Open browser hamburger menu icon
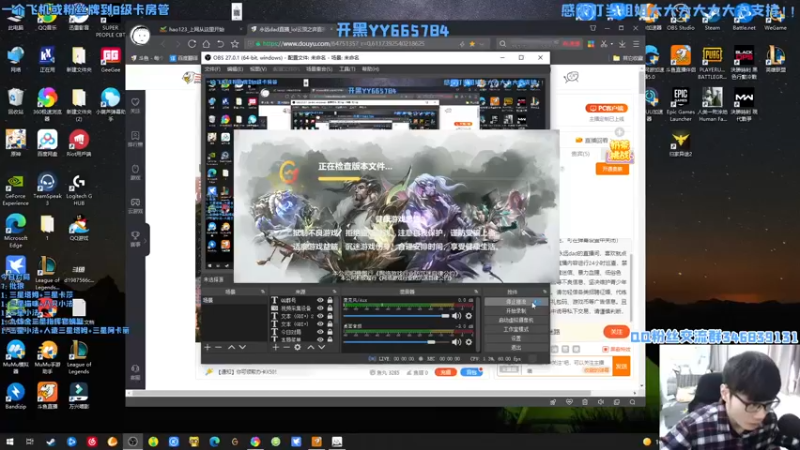800x450 pixels. click(636, 44)
